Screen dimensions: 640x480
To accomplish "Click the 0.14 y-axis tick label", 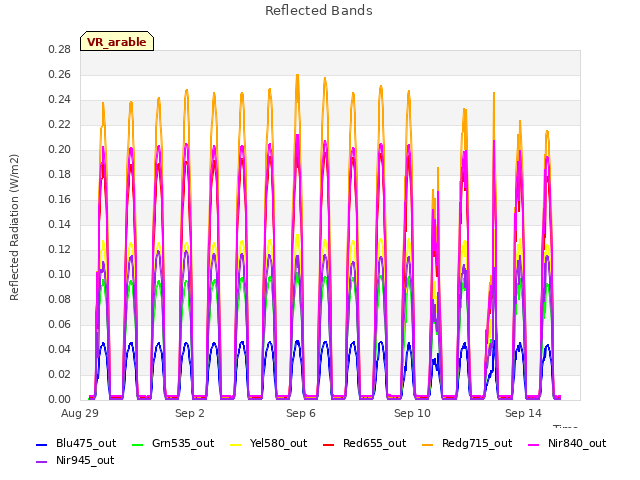I will click(60, 224).
